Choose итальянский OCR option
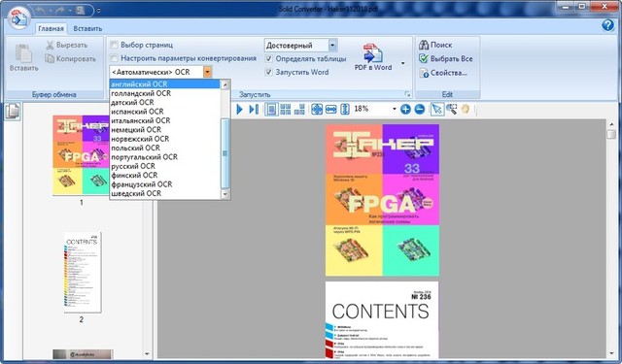This screenshot has height=364, width=622. [x=164, y=120]
